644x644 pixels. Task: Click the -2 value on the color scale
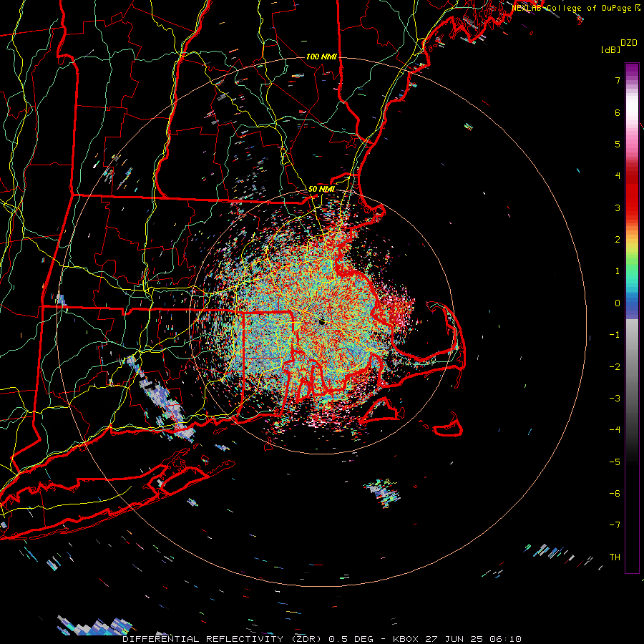pos(615,366)
